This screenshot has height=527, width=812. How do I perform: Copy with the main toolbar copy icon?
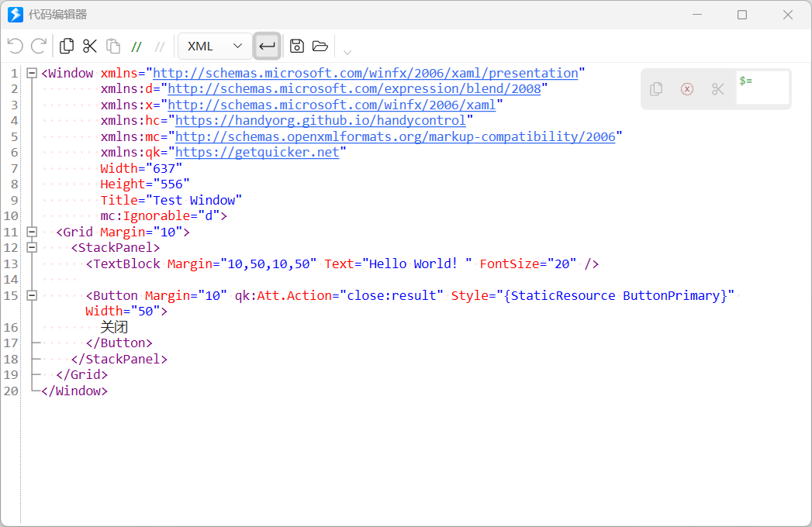point(67,46)
